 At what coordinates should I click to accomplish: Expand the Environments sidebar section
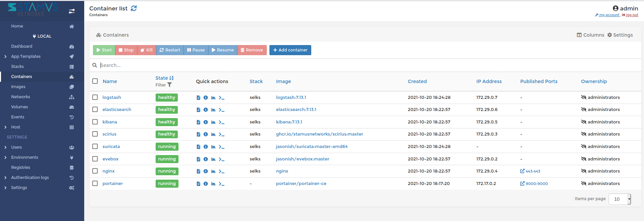5,157
